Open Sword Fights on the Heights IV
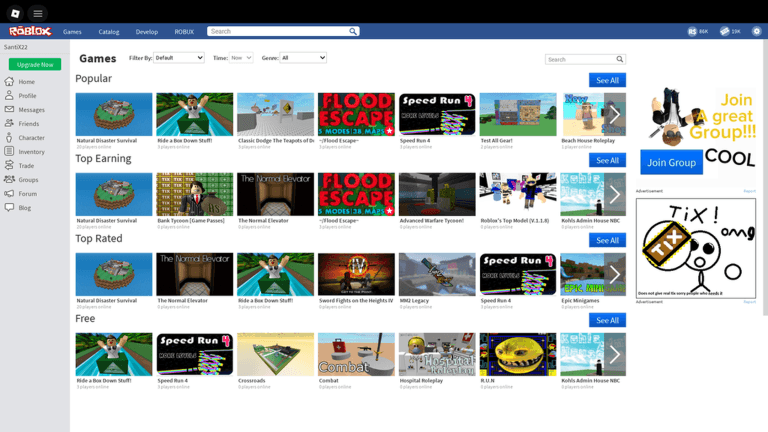This screenshot has width=768, height=432. [356, 274]
